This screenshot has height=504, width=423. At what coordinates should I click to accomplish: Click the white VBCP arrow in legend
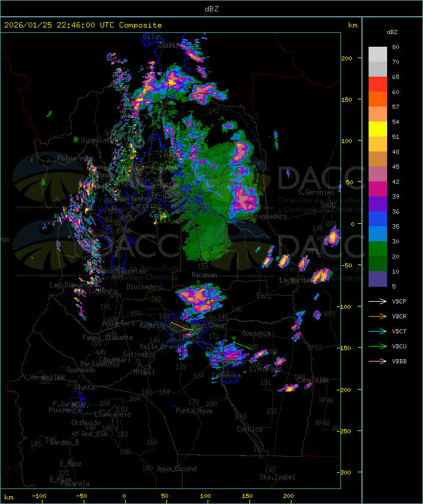378,301
